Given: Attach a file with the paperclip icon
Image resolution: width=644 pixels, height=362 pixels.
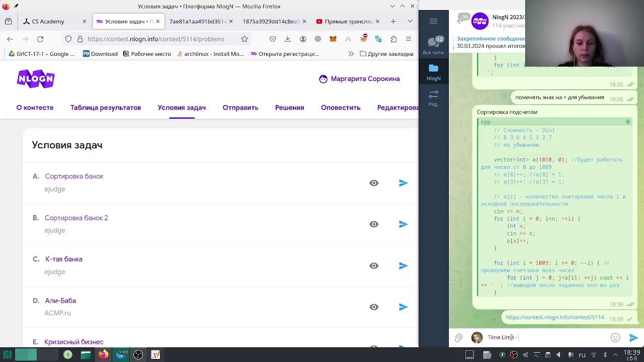Looking at the screenshot, I should click(458, 338).
